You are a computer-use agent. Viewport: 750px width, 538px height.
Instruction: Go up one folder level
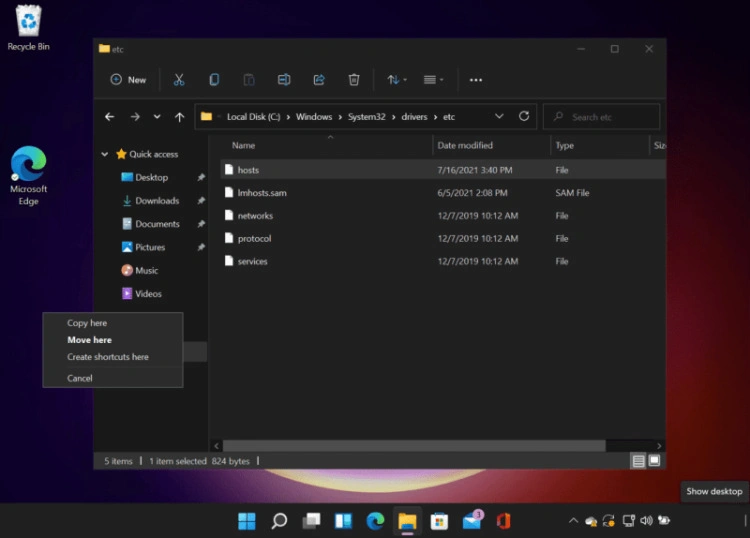179,117
